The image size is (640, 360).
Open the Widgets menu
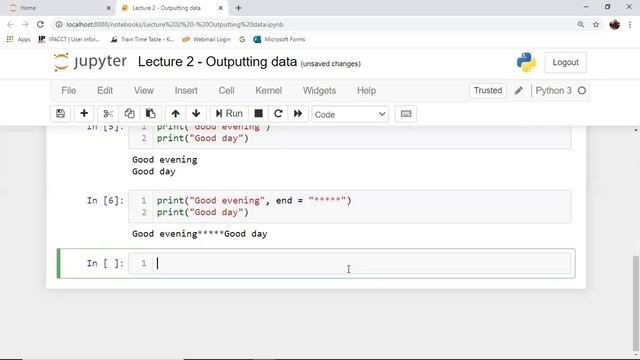click(319, 91)
